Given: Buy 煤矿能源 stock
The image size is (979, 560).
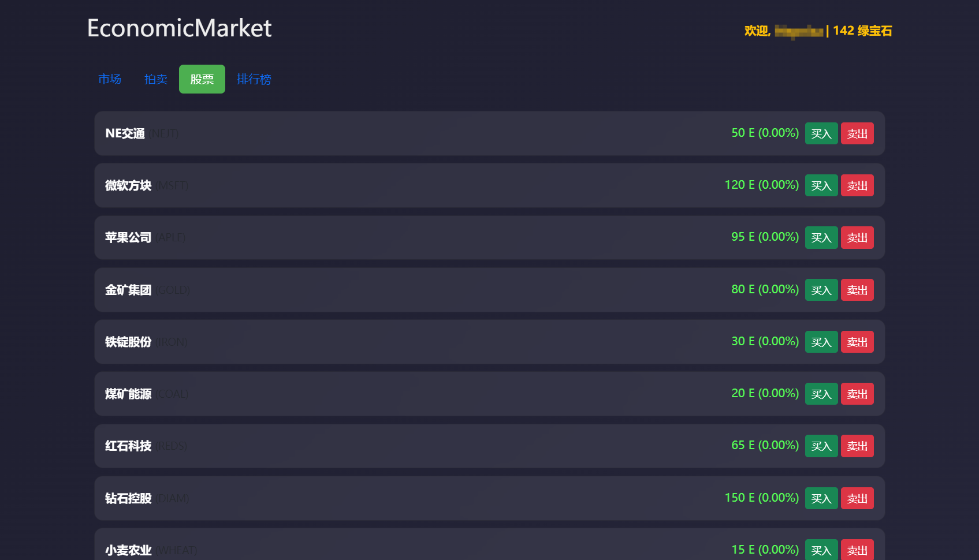Looking at the screenshot, I should point(821,394).
